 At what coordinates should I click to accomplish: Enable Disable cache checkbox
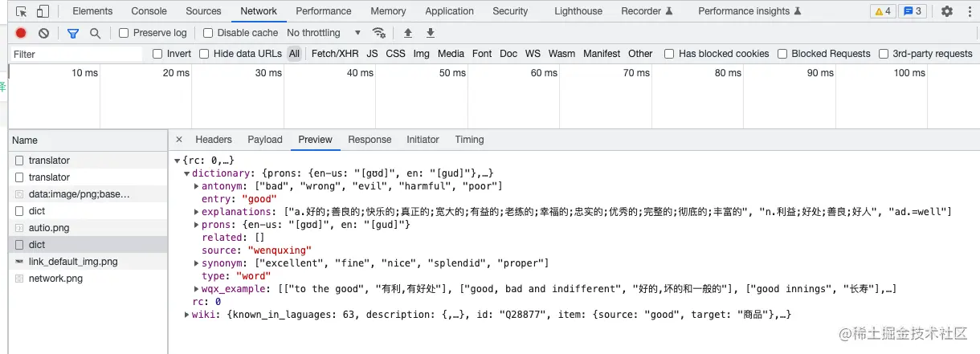[x=208, y=33]
